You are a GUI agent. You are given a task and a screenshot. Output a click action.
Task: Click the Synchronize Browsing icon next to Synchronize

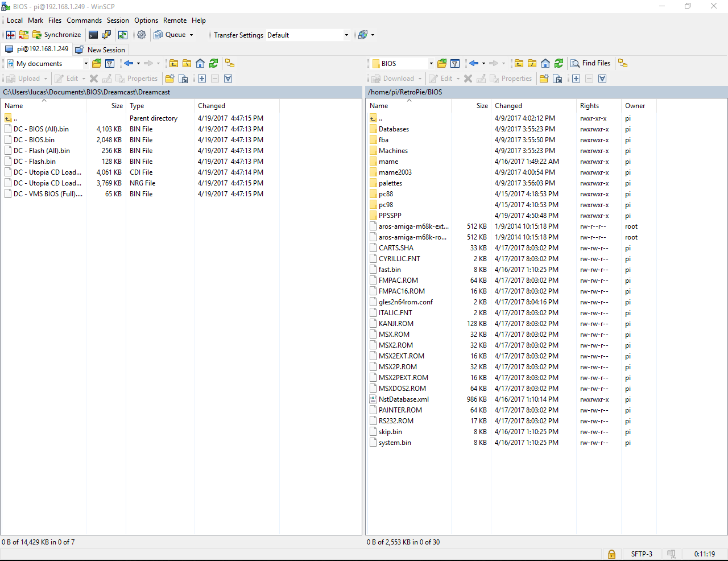click(x=24, y=35)
